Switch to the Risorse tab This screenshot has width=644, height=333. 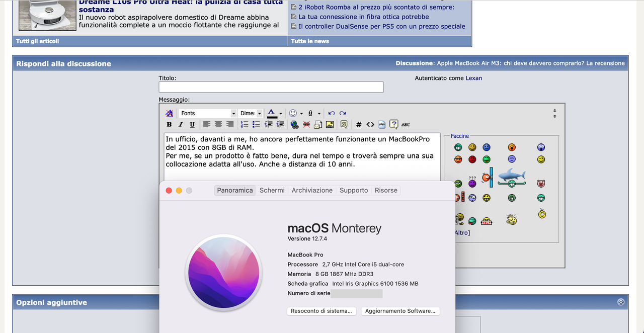386,190
